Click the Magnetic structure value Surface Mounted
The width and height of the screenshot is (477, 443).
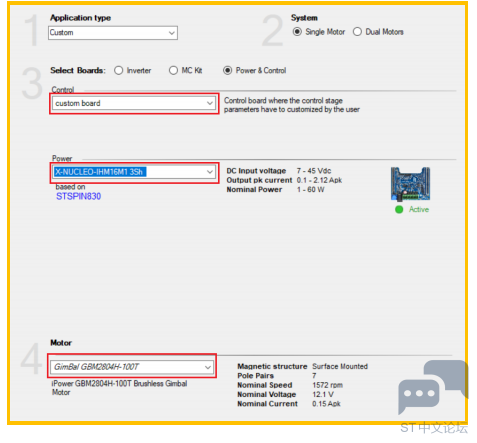point(340,366)
